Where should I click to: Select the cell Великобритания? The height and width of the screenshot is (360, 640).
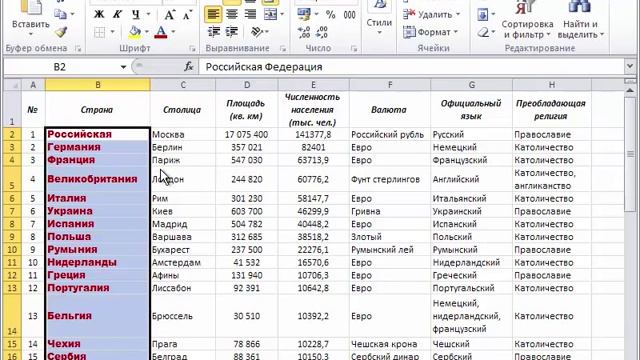click(x=98, y=179)
